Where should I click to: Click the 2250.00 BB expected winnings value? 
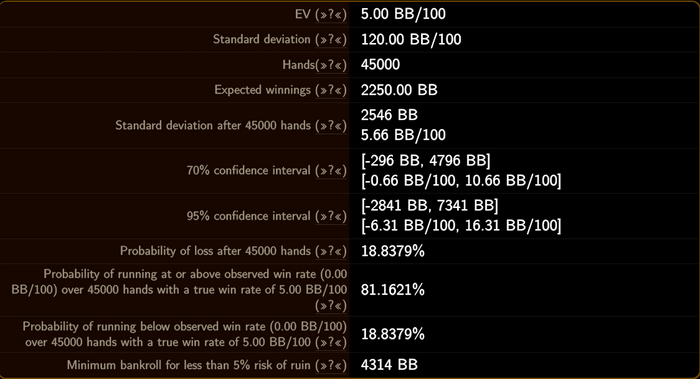399,90
